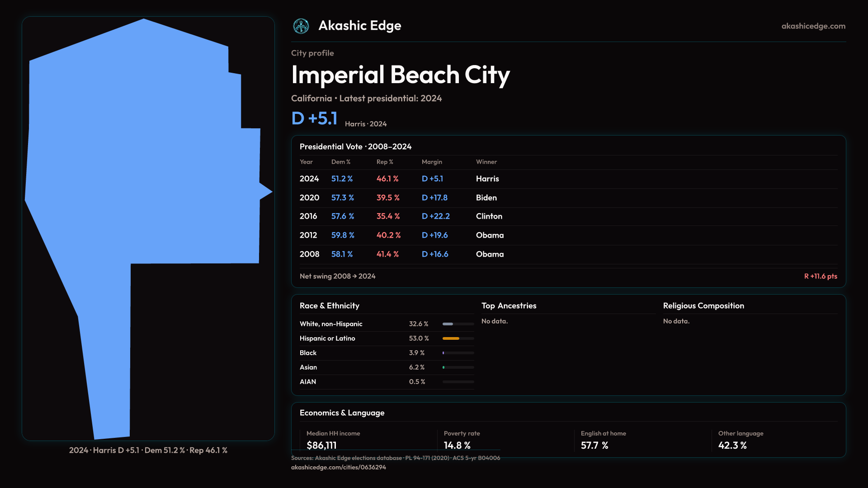Click the Hispanic or Latino orange bar
868x488 pixels.
(451, 338)
